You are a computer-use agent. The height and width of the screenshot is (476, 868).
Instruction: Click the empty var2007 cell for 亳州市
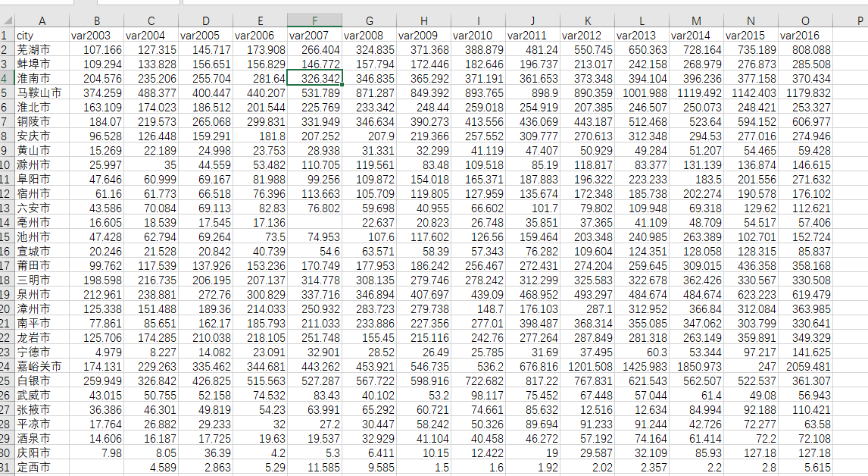[314, 222]
